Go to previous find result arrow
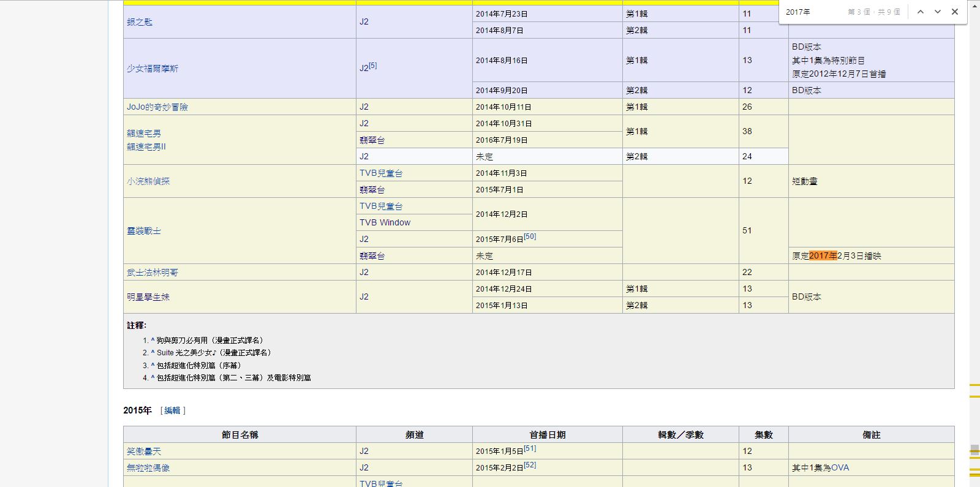Image resolution: width=980 pixels, height=487 pixels. (920, 12)
